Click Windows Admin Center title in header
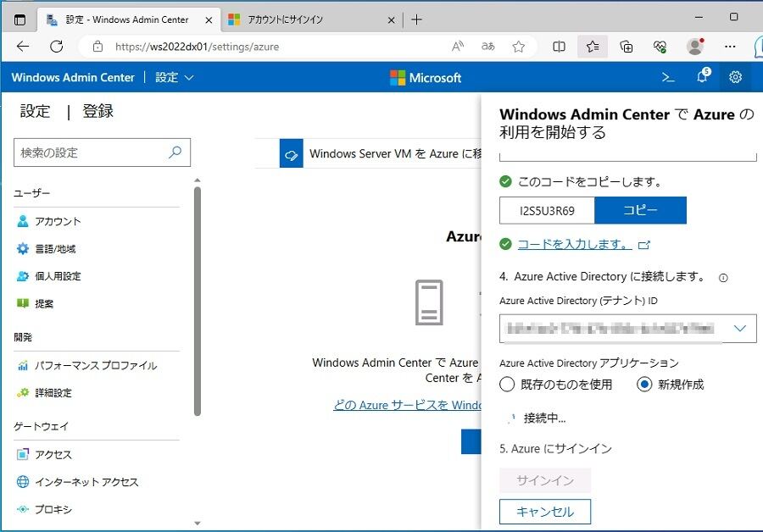Viewport: 763px width, 532px height. pos(73,77)
